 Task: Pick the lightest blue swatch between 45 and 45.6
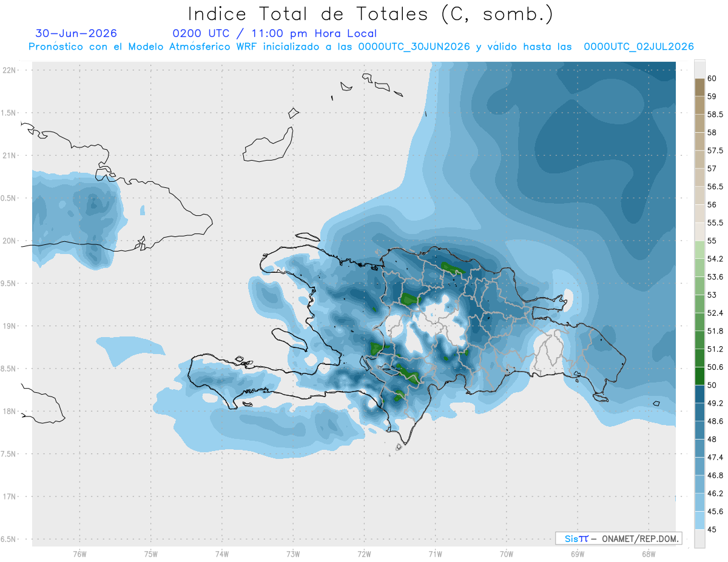[699, 521]
